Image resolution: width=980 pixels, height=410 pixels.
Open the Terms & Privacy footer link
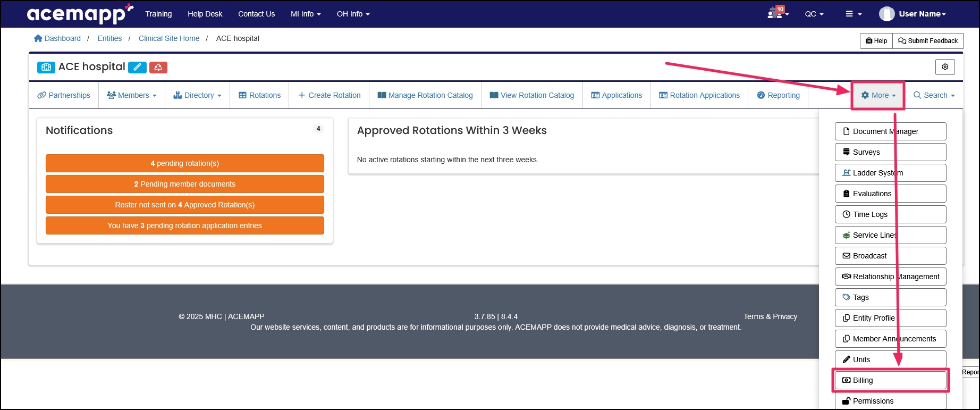pyautogui.click(x=770, y=316)
